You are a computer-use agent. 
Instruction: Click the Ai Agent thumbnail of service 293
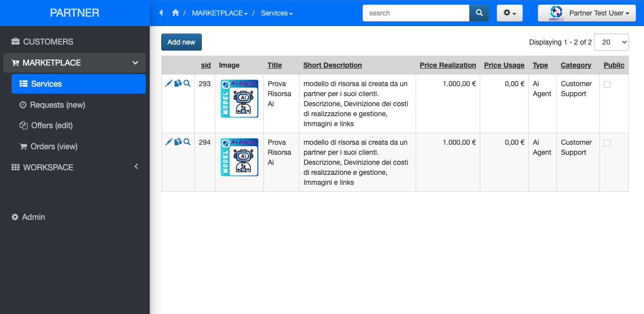click(x=239, y=99)
